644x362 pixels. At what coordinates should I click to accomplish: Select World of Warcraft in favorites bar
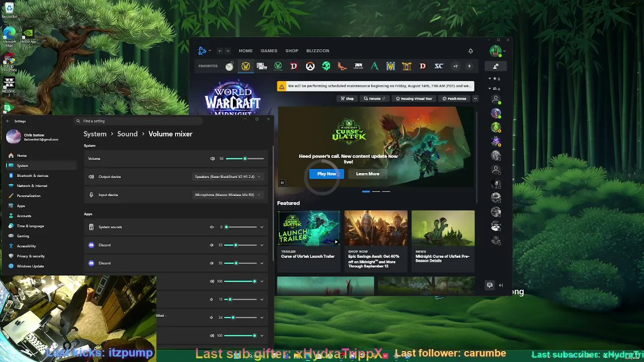(x=246, y=66)
